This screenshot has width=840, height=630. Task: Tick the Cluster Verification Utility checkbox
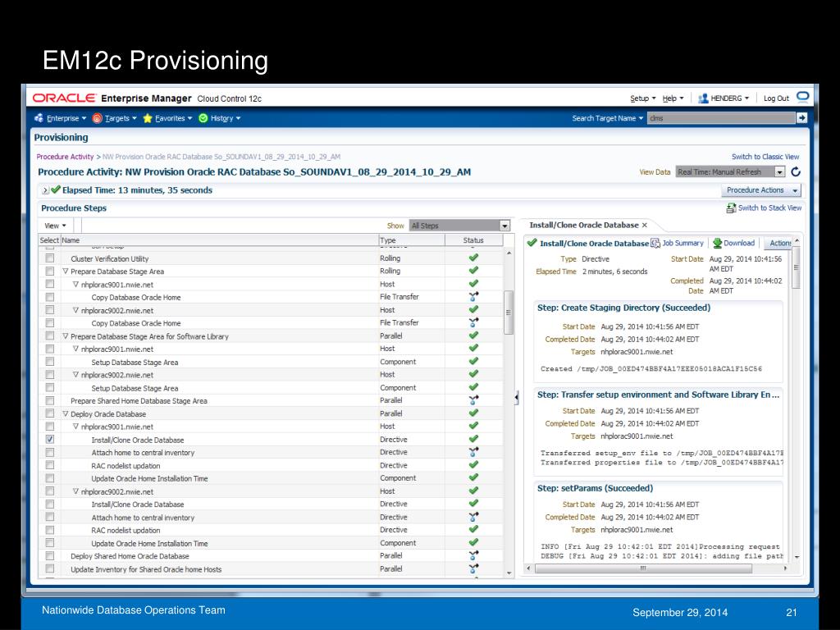click(x=50, y=258)
